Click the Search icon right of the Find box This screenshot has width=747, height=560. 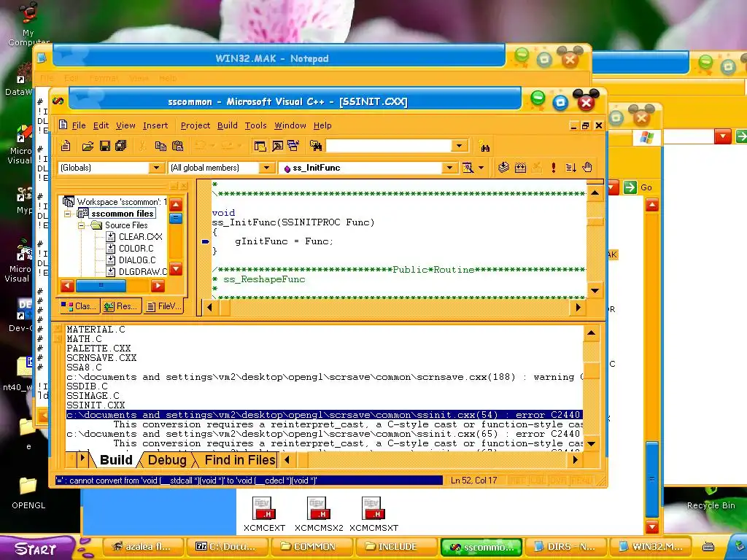point(485,147)
